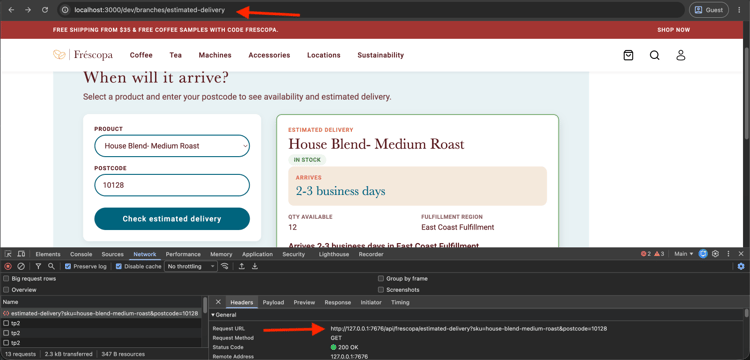Switch to the Elements tab
The width and height of the screenshot is (750, 360).
click(48, 254)
